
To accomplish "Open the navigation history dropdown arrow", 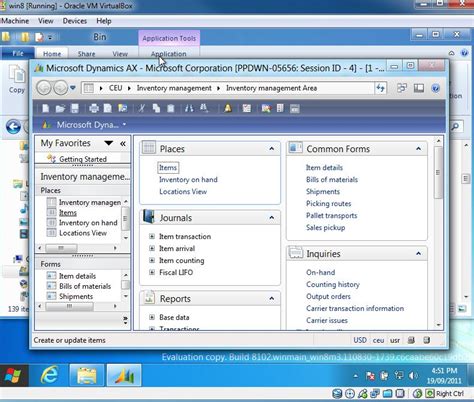I will pos(73,88).
